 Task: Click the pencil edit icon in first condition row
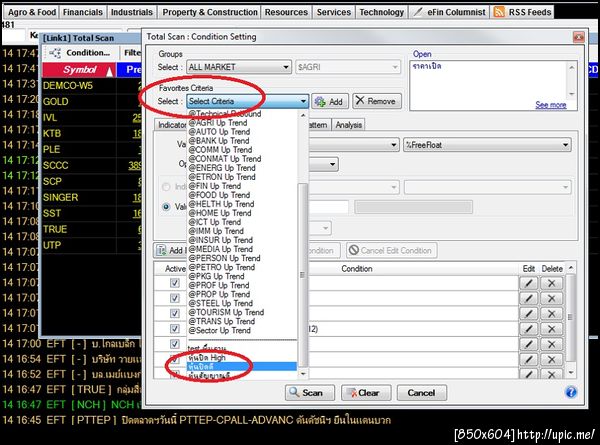click(529, 283)
